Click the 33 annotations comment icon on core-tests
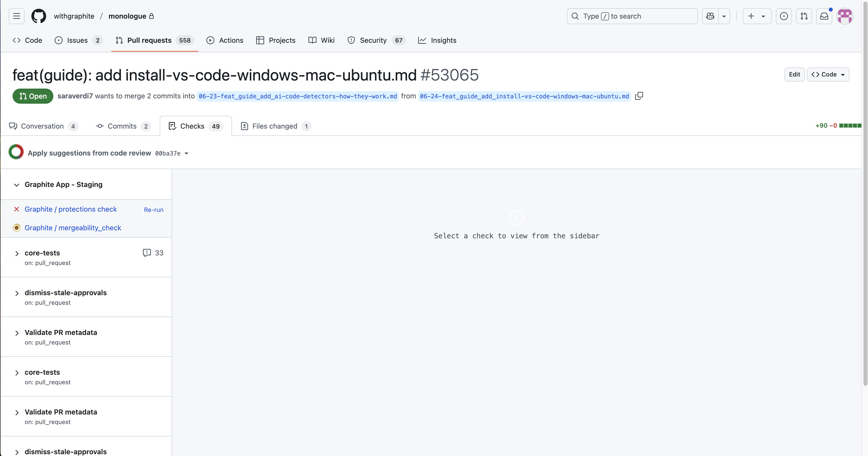Screen dimensions: 868x456 pyautogui.click(x=147, y=253)
